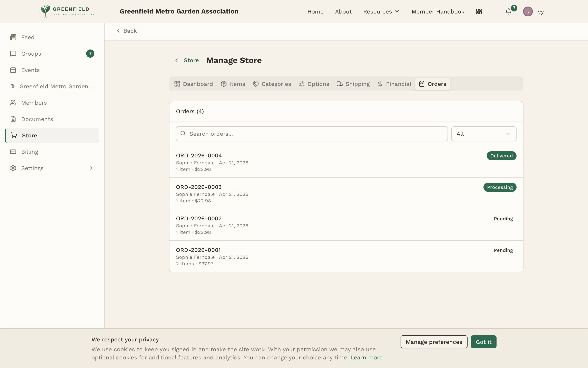
Task: Click the Ivy user avatar
Action: point(528,11)
